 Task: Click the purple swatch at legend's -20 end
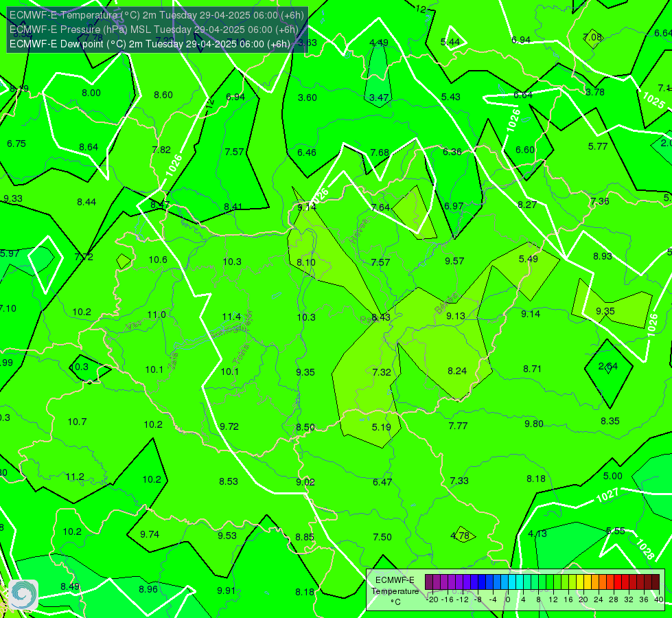[428, 582]
